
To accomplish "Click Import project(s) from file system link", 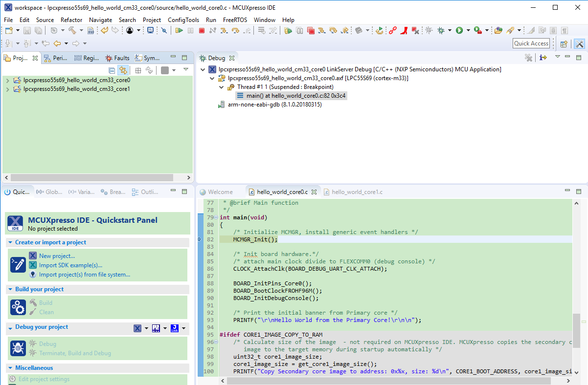I will pos(85,274).
